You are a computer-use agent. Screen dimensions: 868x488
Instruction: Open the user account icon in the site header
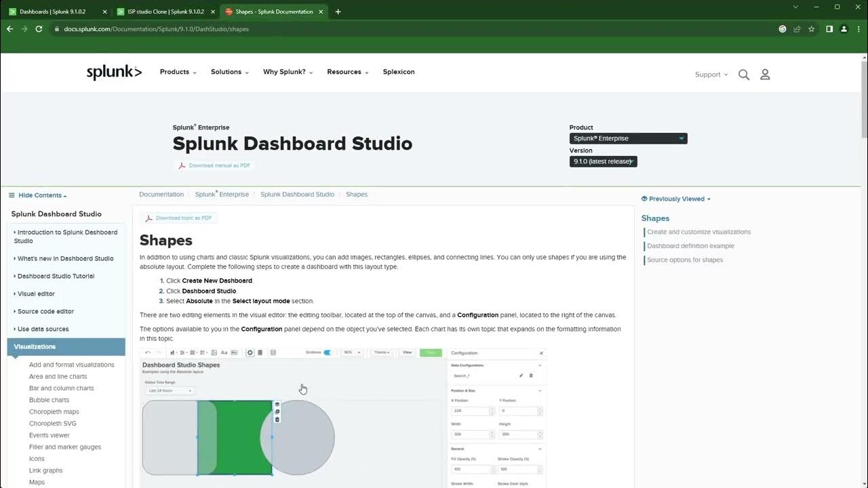(x=765, y=75)
